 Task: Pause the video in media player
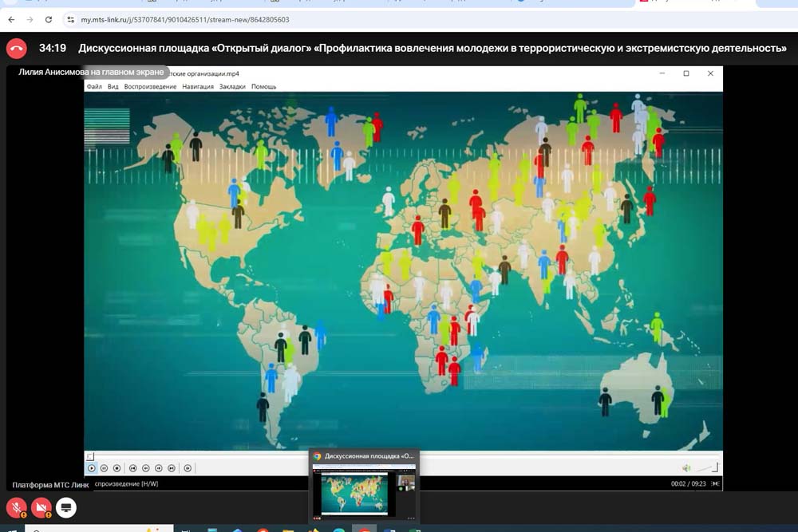coord(104,468)
